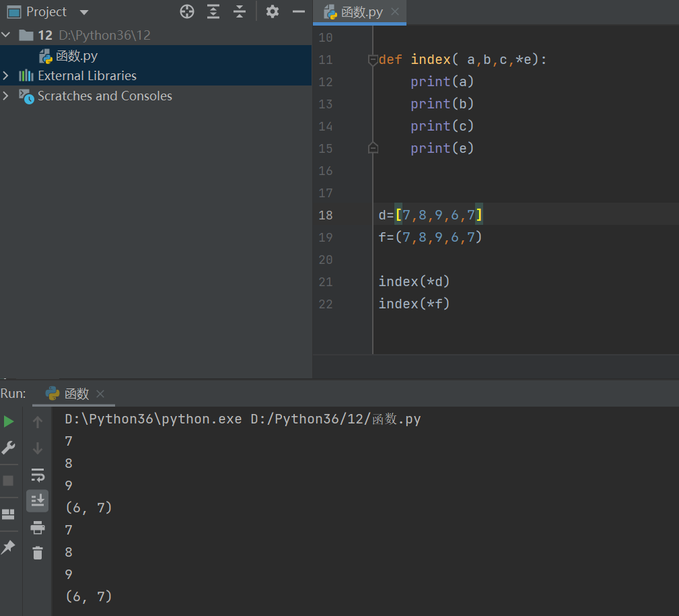Expand Scratches and Consoles node

tap(5, 96)
